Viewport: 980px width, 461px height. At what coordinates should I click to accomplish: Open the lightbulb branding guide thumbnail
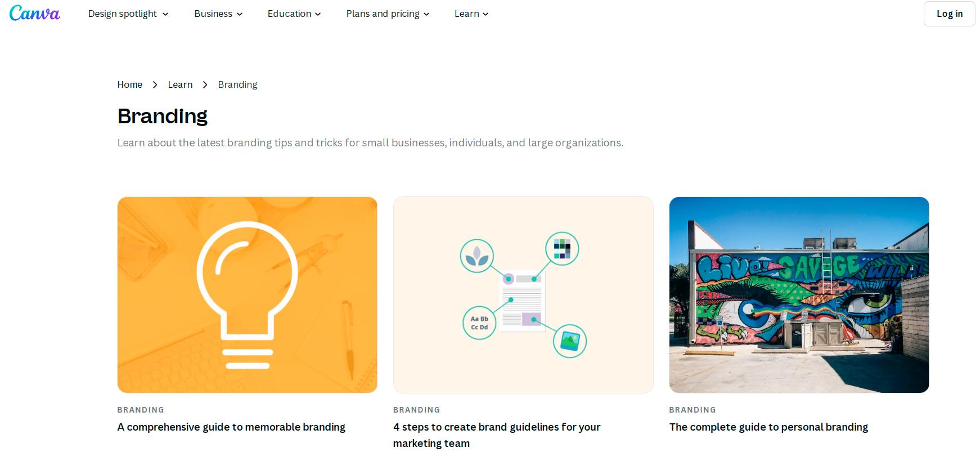point(248,295)
